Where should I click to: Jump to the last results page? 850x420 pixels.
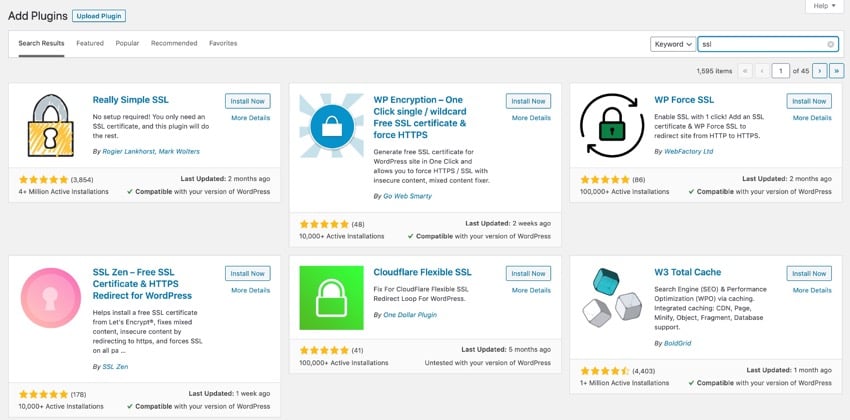pos(836,70)
